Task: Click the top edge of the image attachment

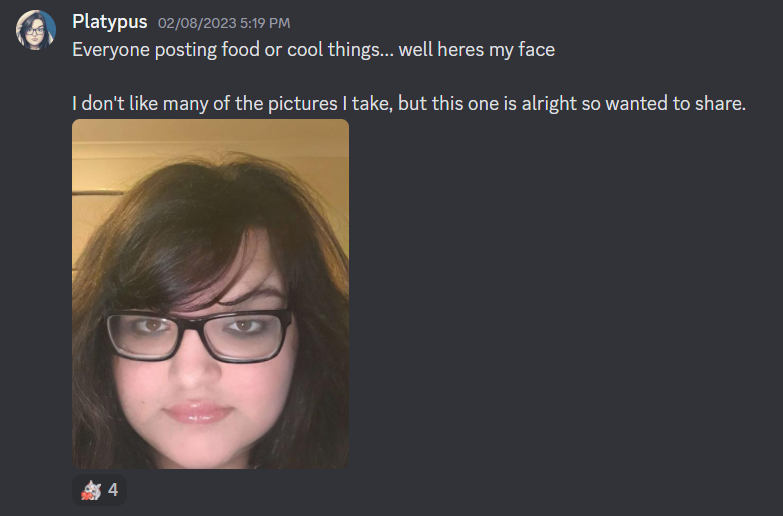Action: pos(211,121)
